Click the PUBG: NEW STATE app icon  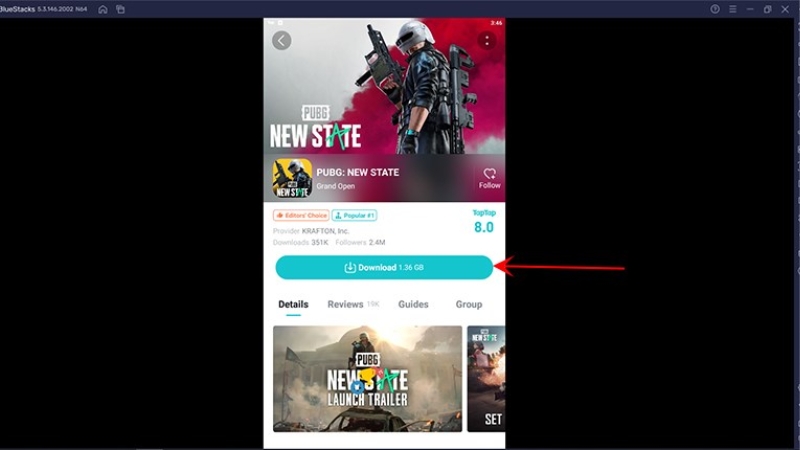[x=292, y=178]
